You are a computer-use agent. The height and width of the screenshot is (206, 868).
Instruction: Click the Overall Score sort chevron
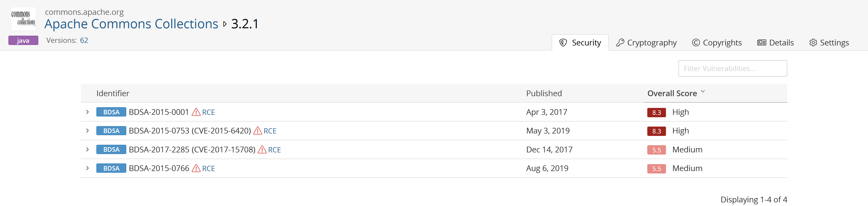pos(703,91)
